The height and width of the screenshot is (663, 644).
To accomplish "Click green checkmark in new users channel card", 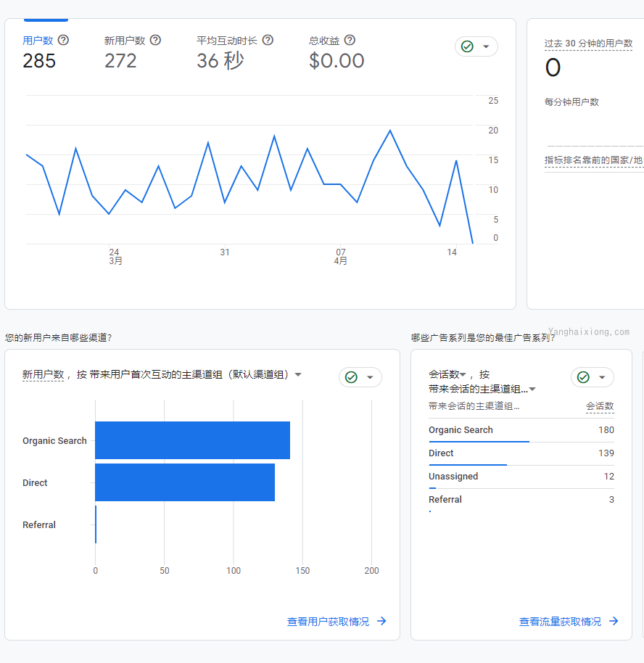I will coord(352,377).
